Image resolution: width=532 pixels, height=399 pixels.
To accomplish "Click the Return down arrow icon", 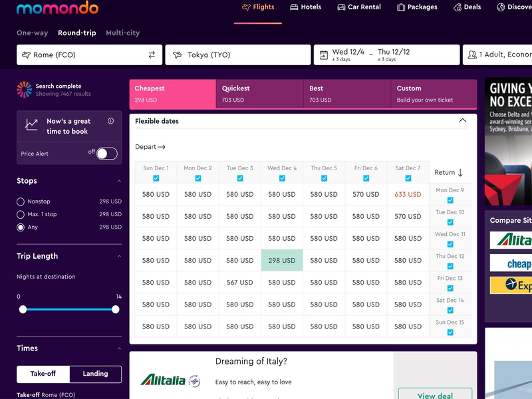I will click(460, 172).
